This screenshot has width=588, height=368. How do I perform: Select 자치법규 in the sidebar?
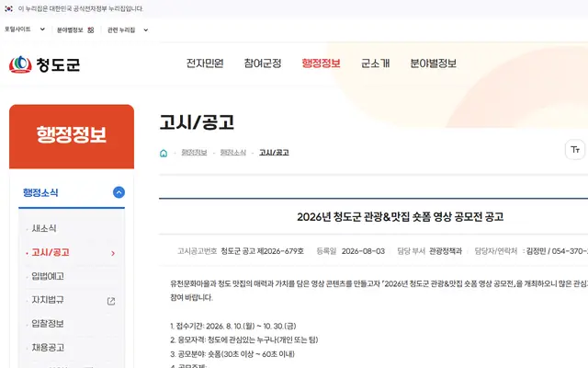pyautogui.click(x=48, y=300)
